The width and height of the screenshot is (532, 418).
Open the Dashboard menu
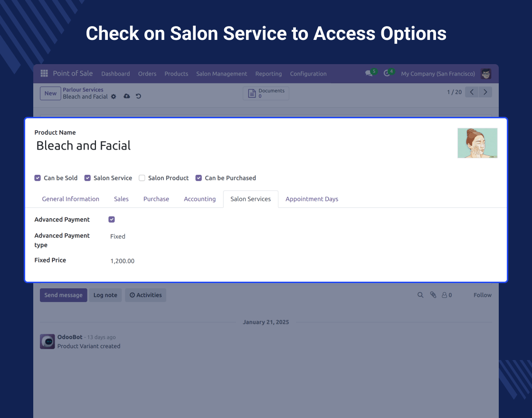(116, 74)
